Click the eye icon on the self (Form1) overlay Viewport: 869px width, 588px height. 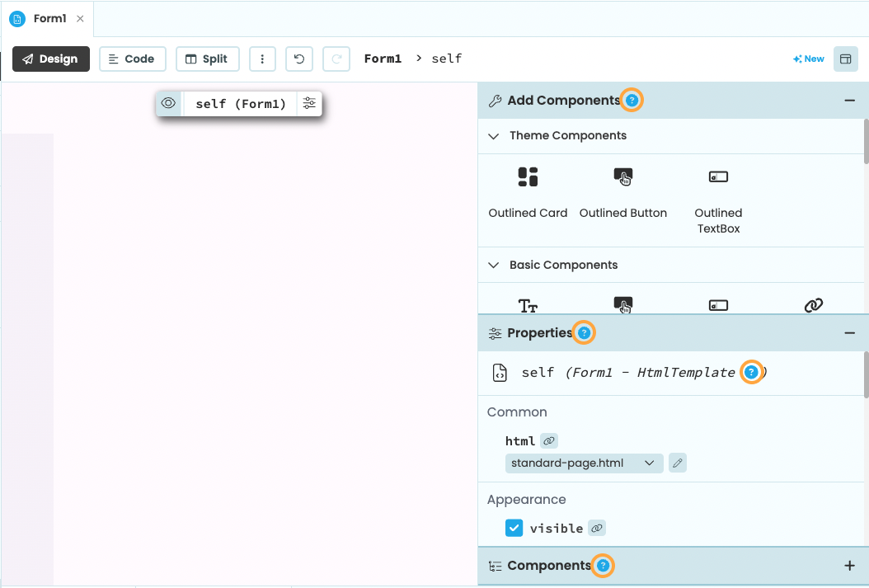coord(168,104)
